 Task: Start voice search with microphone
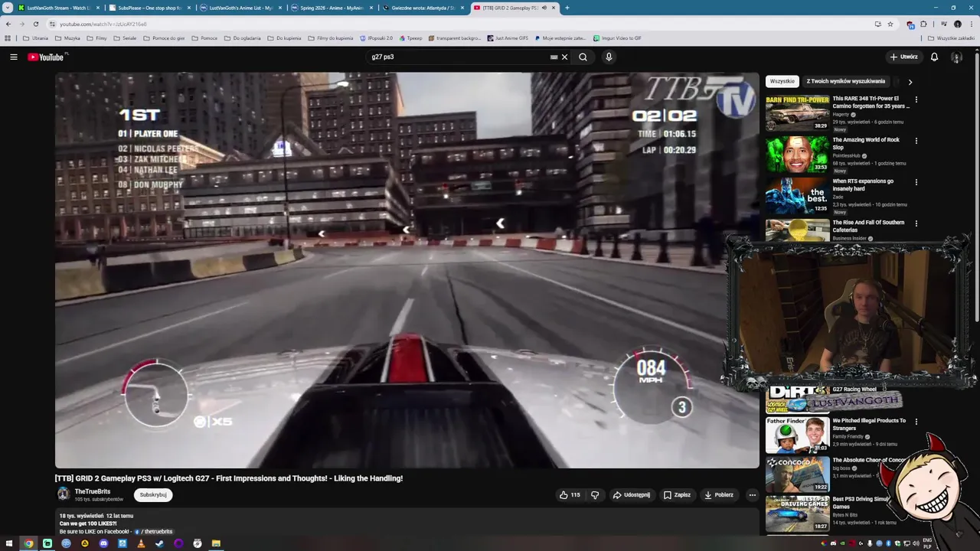pos(609,57)
